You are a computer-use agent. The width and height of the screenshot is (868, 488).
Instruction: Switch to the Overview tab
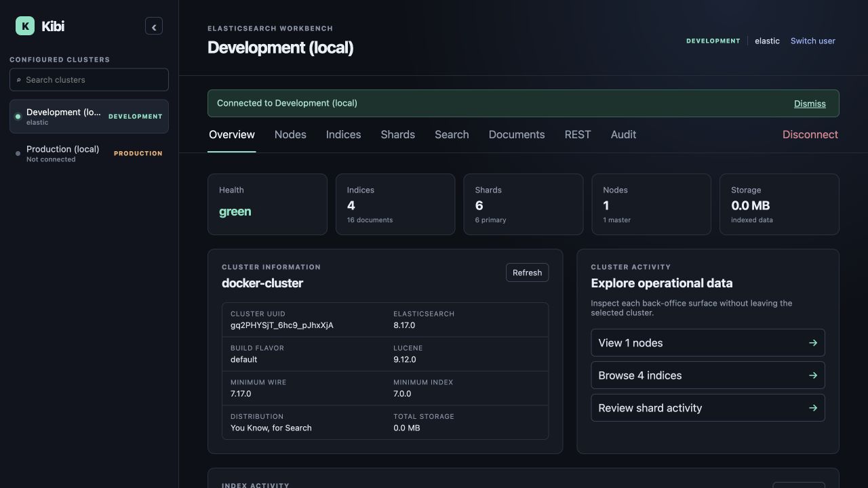232,135
